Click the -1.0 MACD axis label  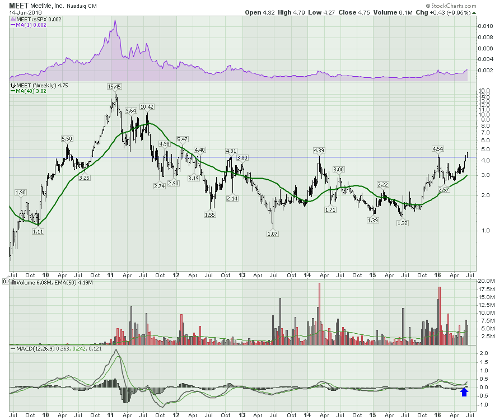coord(483,405)
